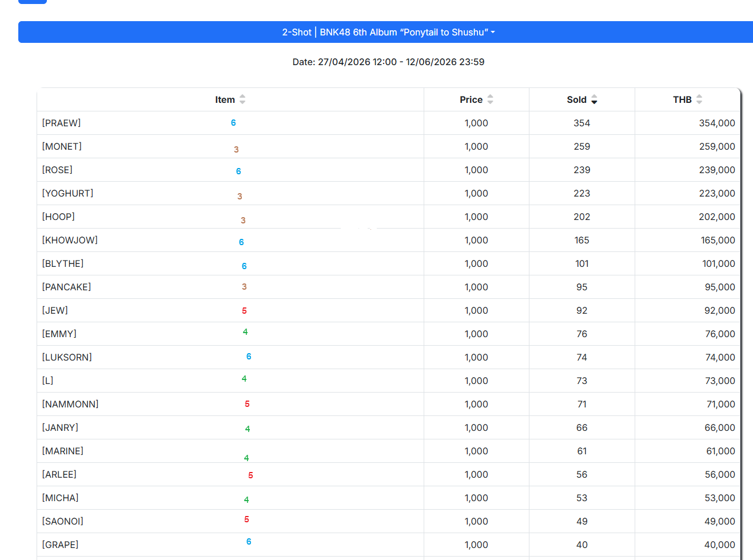Select the [YOGHURT] row label

tap(67, 193)
